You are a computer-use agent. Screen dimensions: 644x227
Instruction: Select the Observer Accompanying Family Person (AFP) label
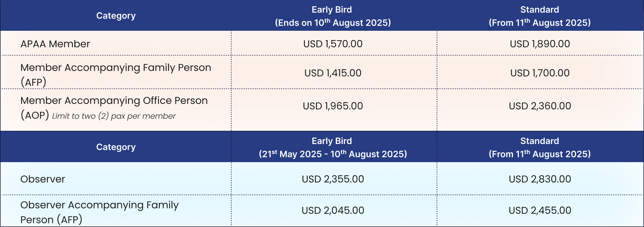pyautogui.click(x=99, y=212)
